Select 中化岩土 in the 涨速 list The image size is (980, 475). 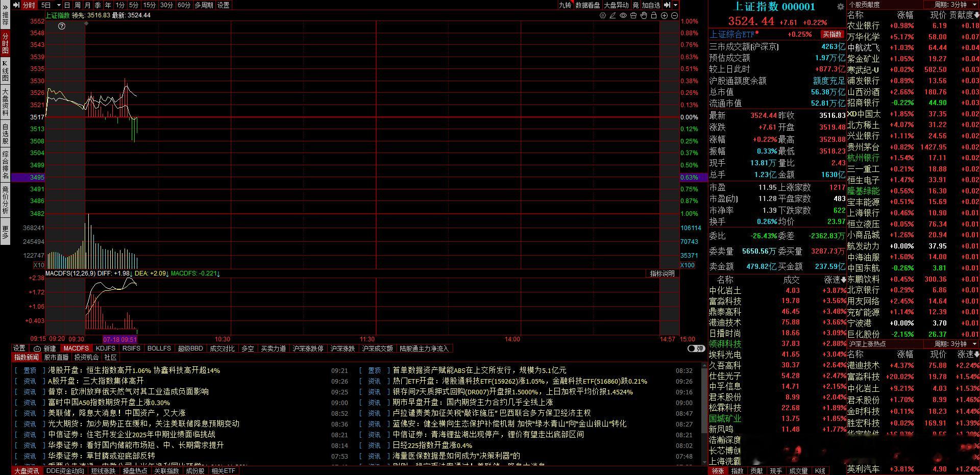tap(725, 290)
